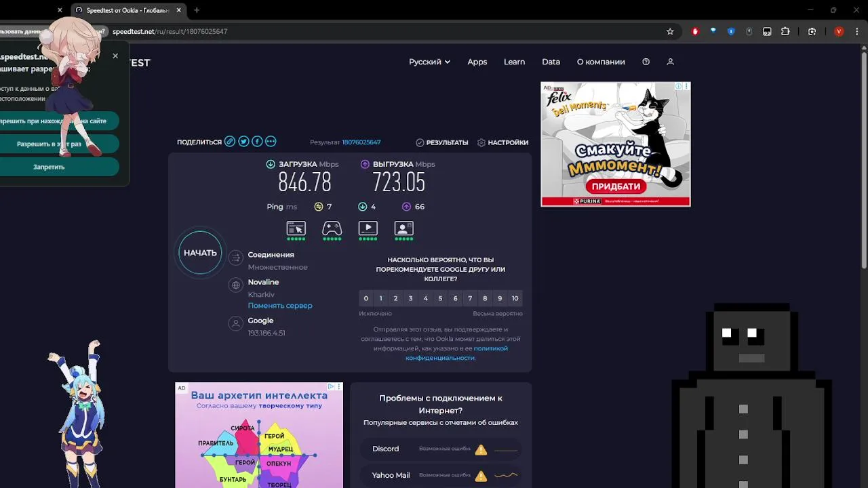Open the О компании menu item
The height and width of the screenshot is (488, 868).
click(x=601, y=62)
